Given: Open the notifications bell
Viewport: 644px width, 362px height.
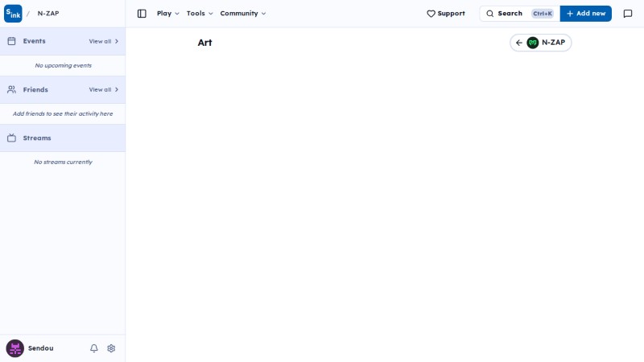Looking at the screenshot, I should (94, 348).
